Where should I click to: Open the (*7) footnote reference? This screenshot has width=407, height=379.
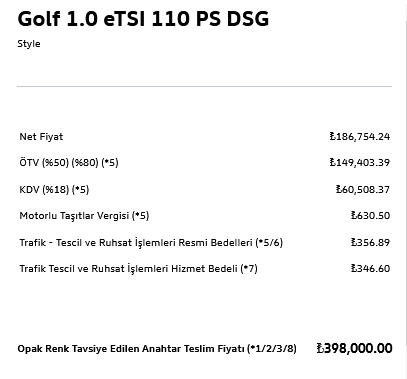click(249, 269)
